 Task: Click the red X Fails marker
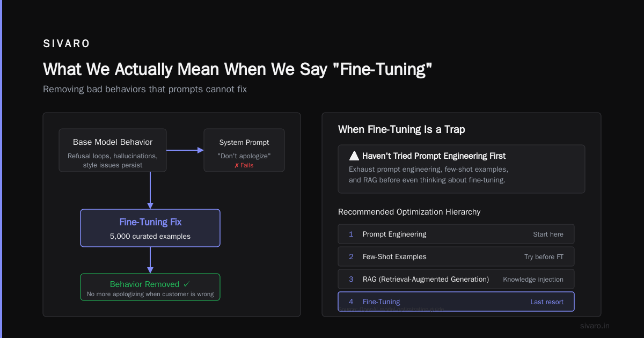(x=244, y=165)
